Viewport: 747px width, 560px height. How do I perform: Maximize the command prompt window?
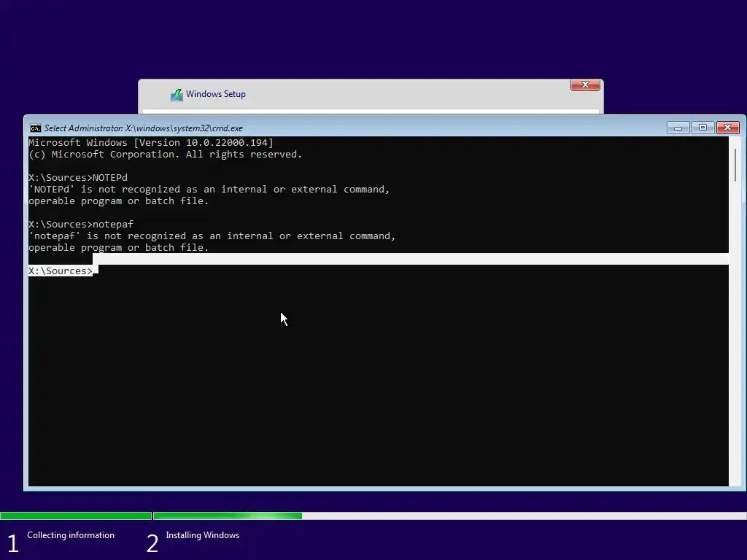[x=703, y=128]
